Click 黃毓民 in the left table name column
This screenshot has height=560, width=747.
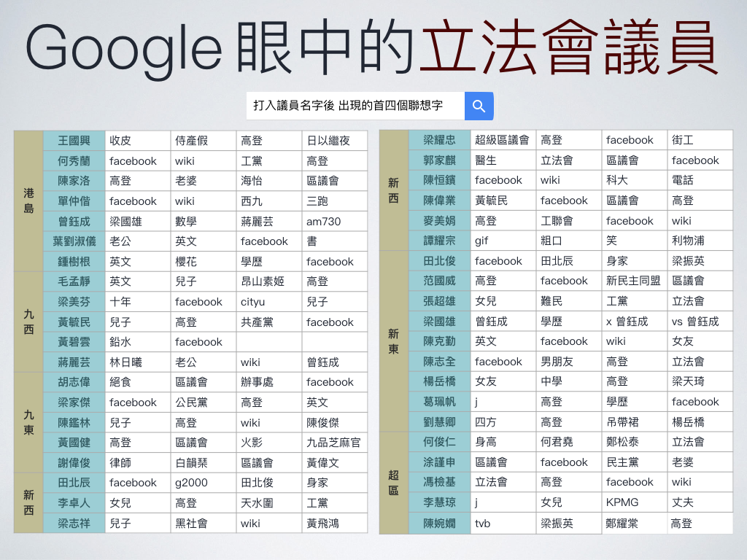74,322
